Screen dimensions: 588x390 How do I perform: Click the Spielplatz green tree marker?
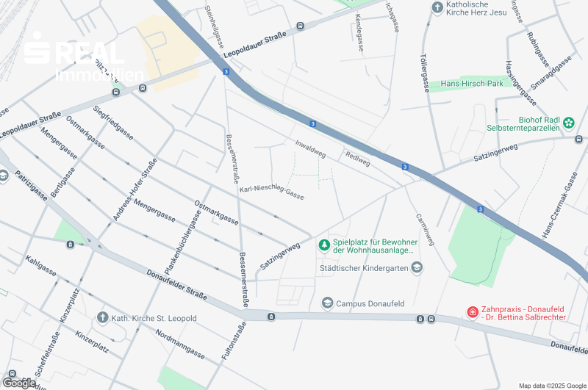click(x=324, y=245)
